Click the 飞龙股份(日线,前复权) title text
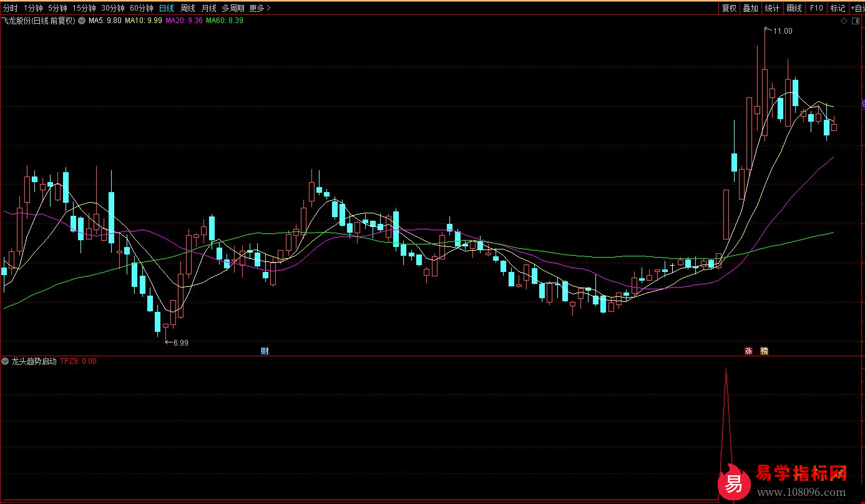 38,21
